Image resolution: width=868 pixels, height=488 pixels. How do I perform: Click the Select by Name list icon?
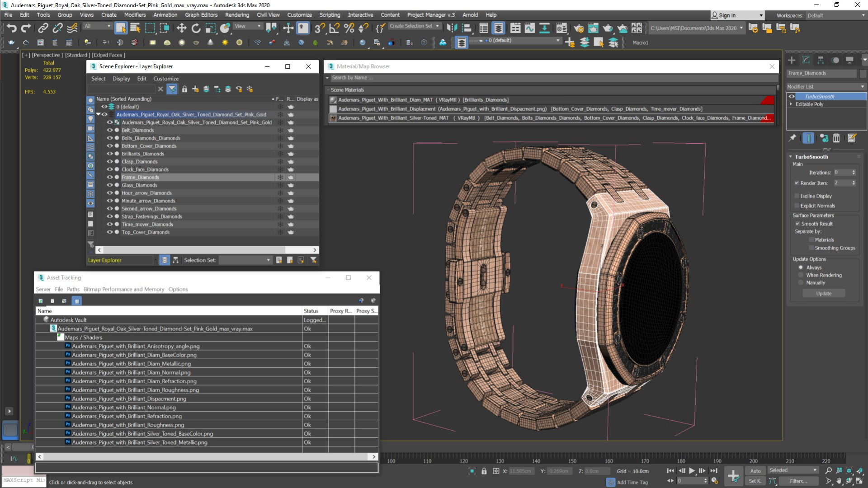coord(135,28)
